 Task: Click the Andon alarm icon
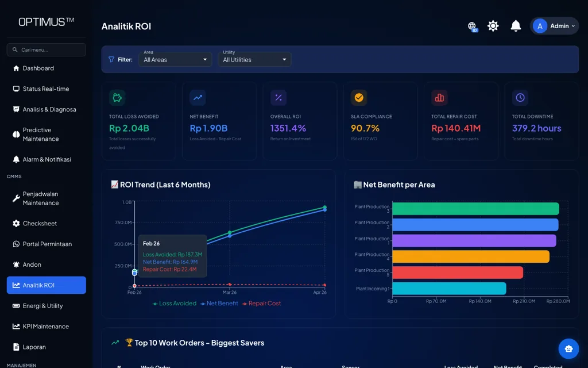tap(16, 264)
